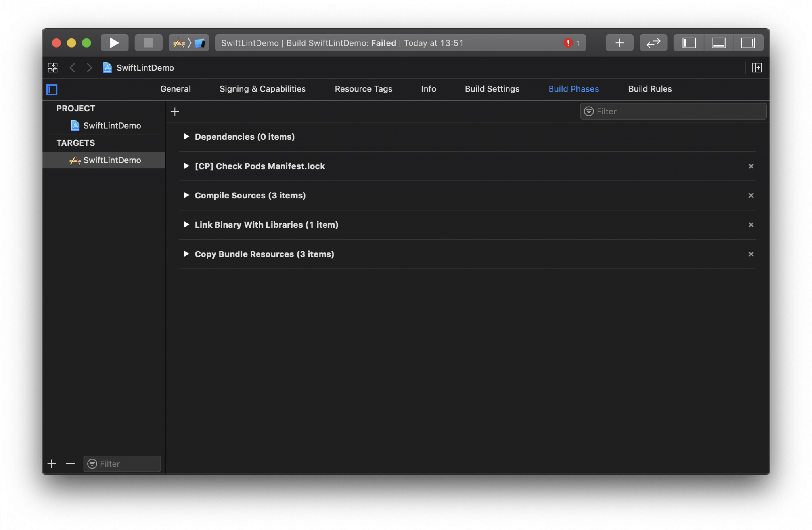Open the editor options grid icon top left
The height and width of the screenshot is (530, 812).
point(52,67)
